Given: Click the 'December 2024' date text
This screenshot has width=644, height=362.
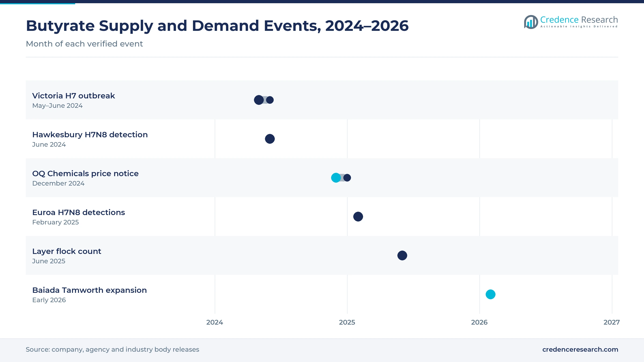Looking at the screenshot, I should pyautogui.click(x=58, y=183).
